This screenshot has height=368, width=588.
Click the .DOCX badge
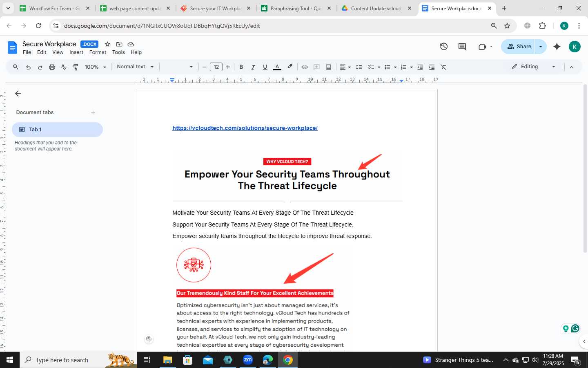tap(89, 44)
